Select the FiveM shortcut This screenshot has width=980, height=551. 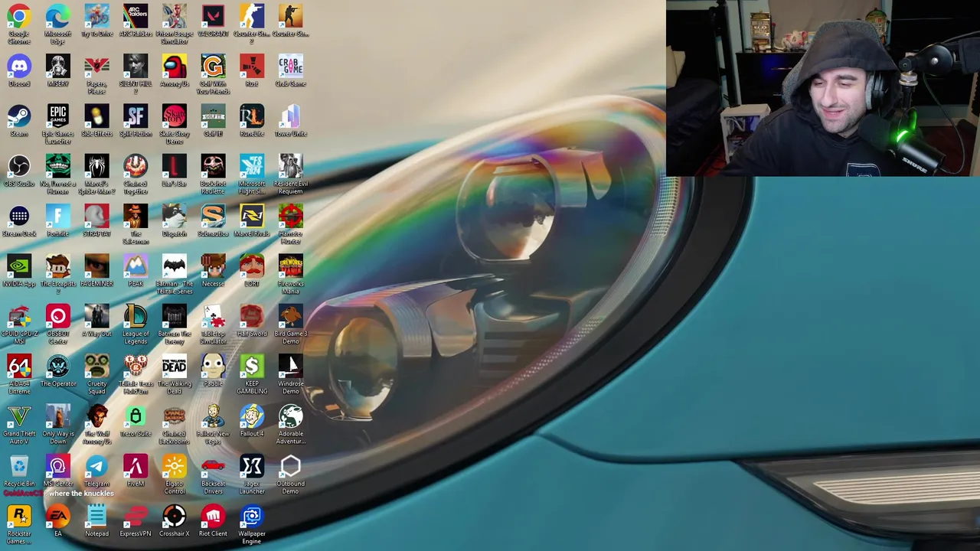(136, 466)
